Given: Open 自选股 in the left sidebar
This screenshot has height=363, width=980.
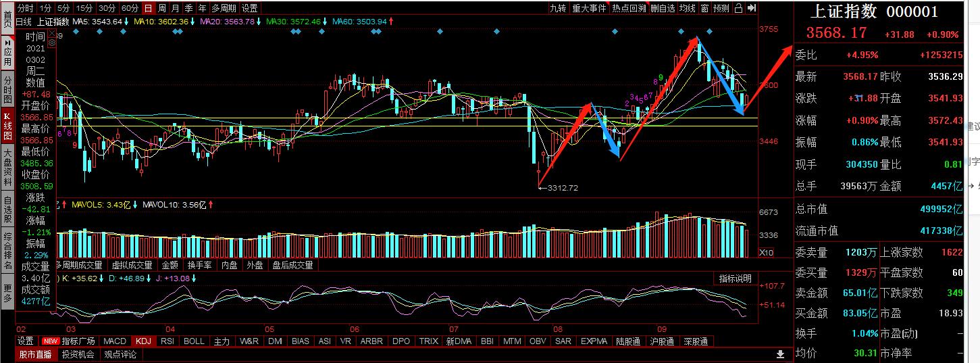Looking at the screenshot, I should coord(7,208).
